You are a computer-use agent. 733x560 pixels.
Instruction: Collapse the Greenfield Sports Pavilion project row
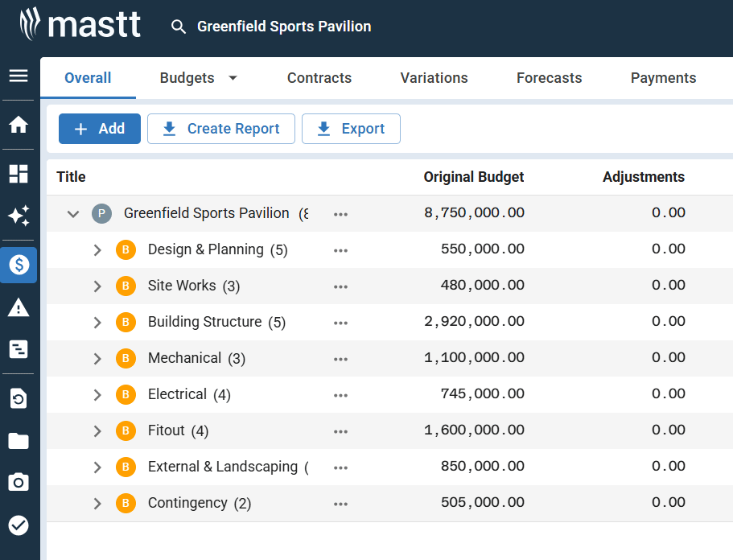(x=73, y=214)
